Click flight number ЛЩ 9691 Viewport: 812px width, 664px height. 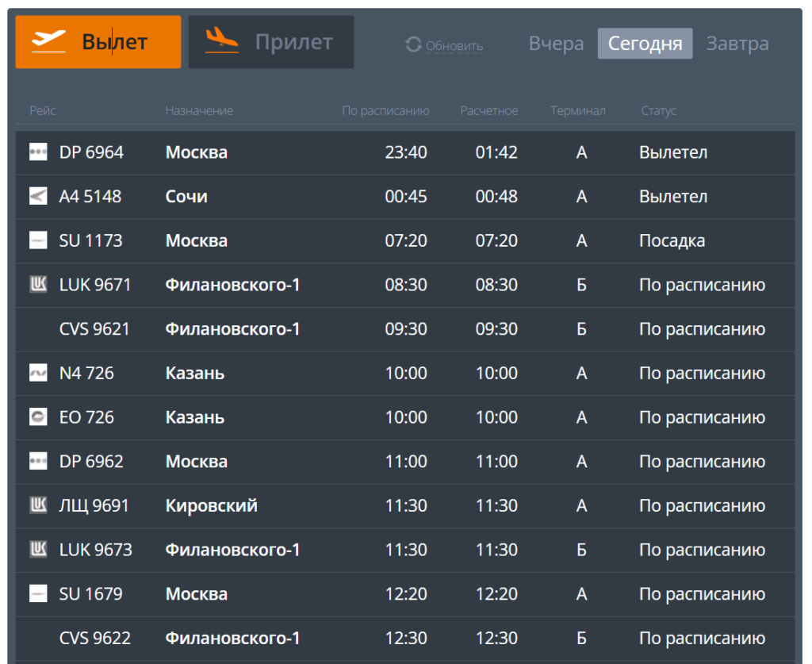point(94,505)
